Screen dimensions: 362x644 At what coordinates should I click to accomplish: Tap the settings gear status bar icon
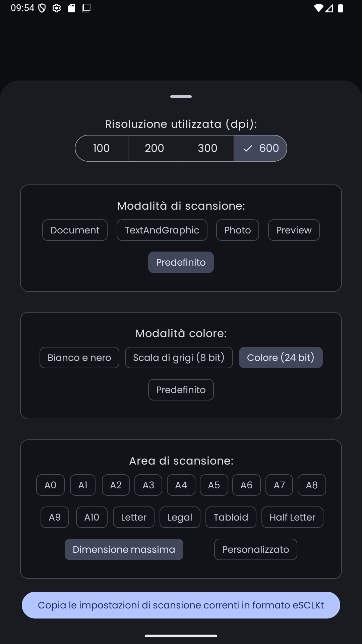click(x=57, y=8)
